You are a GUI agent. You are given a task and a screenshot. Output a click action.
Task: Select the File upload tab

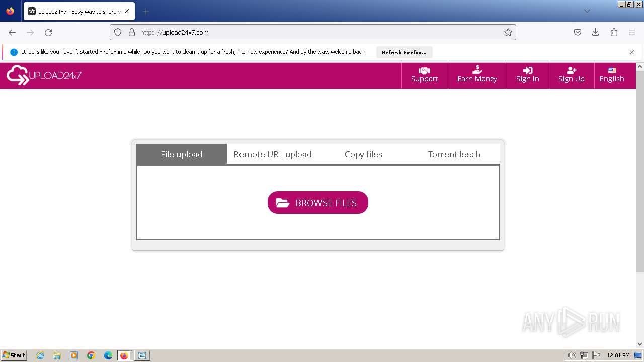tap(182, 154)
